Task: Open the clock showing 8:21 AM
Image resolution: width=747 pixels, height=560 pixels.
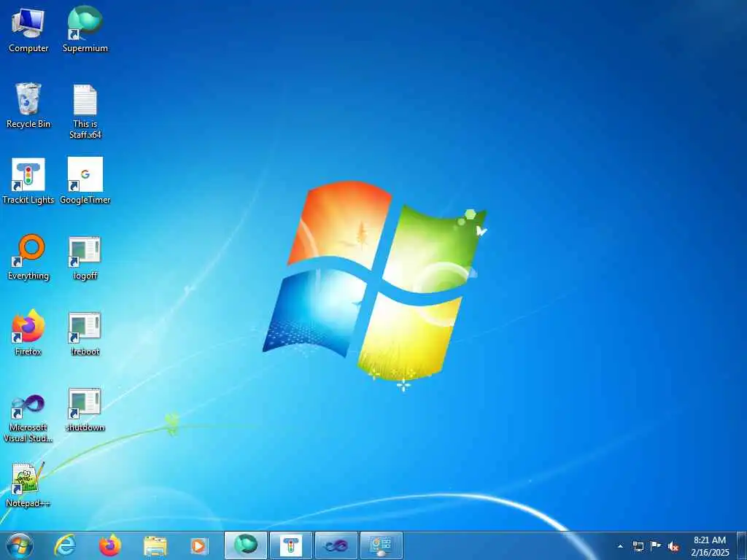Action: [x=710, y=545]
